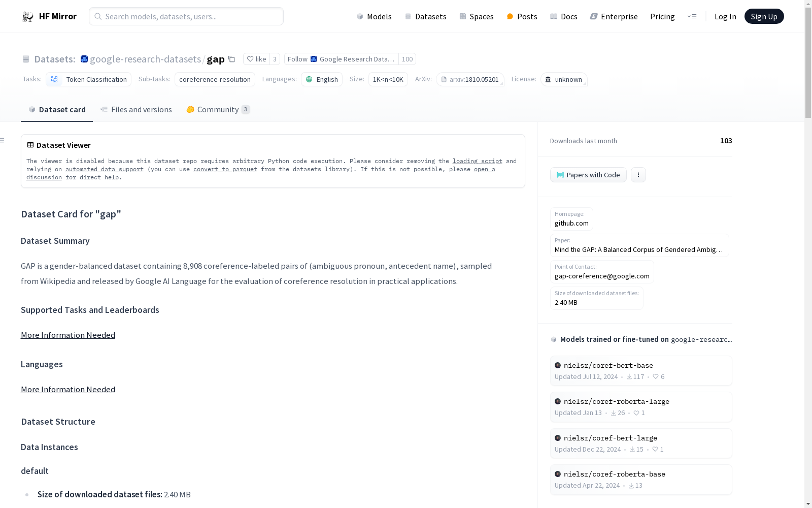Open the open a discussion link
This screenshot has height=508, width=812.
[484, 169]
